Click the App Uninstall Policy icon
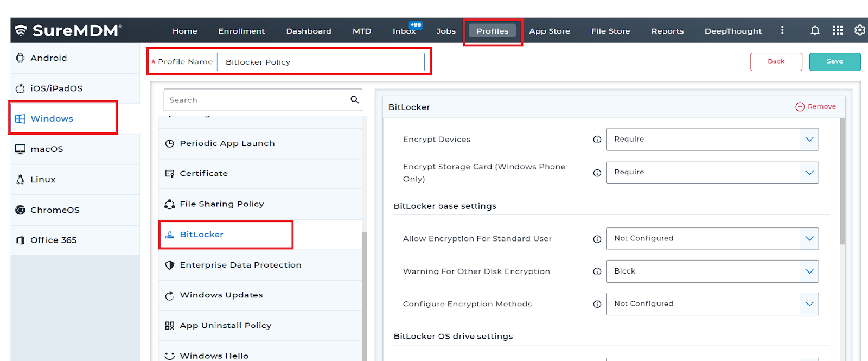 coord(170,326)
